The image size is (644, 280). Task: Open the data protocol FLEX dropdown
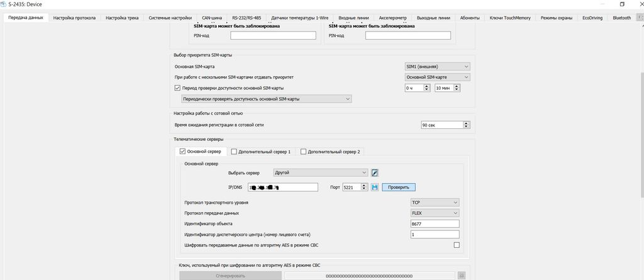435,213
